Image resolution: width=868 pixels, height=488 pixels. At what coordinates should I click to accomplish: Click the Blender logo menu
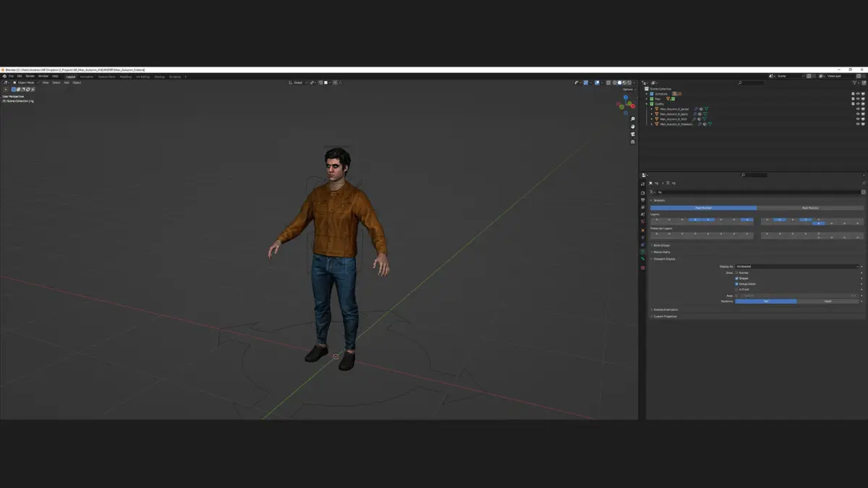coord(4,75)
